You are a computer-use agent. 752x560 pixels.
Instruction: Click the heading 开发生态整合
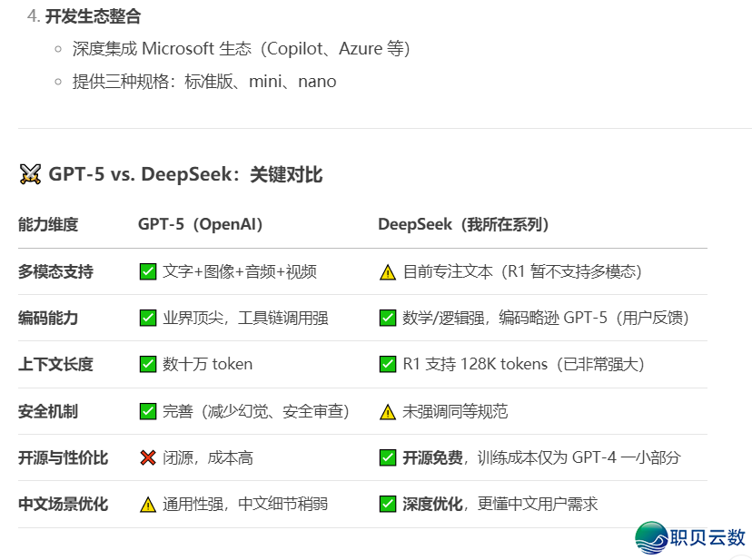point(93,16)
